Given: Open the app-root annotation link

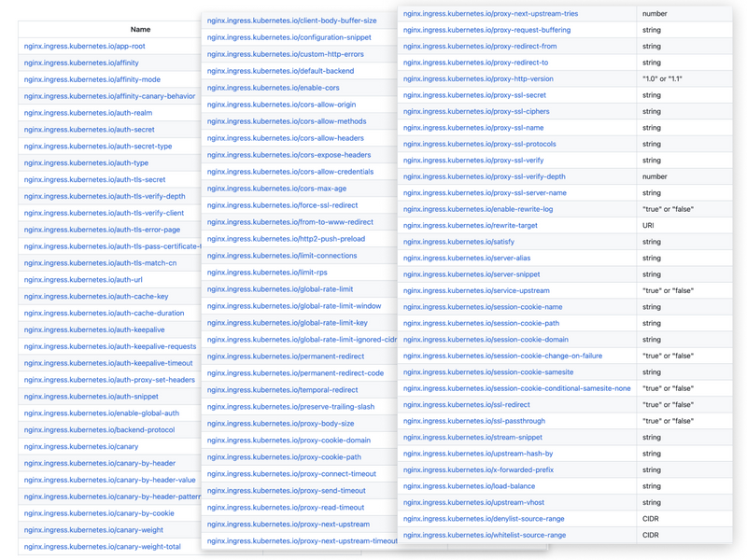Looking at the screenshot, I should (85, 46).
